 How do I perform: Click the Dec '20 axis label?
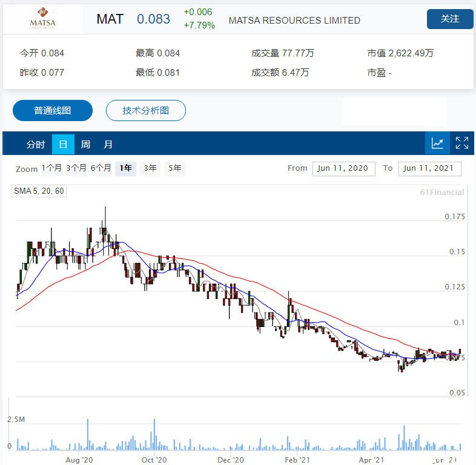click(x=231, y=460)
